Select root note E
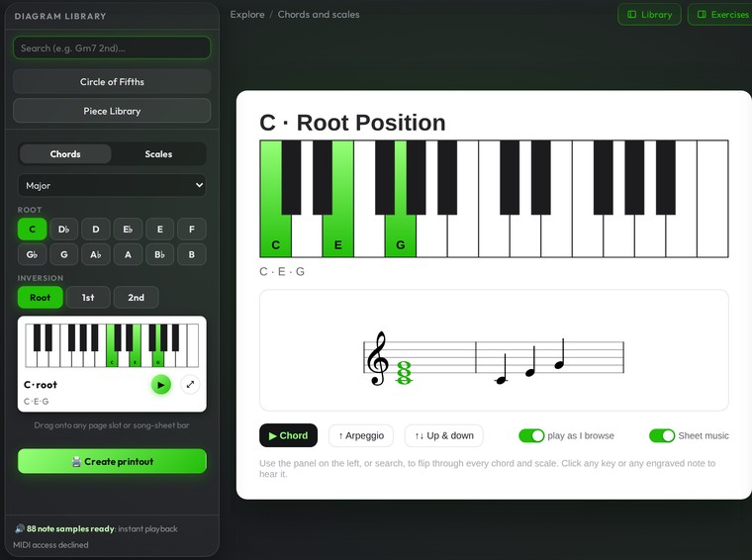Image resolution: width=752 pixels, height=560 pixels. 159,230
